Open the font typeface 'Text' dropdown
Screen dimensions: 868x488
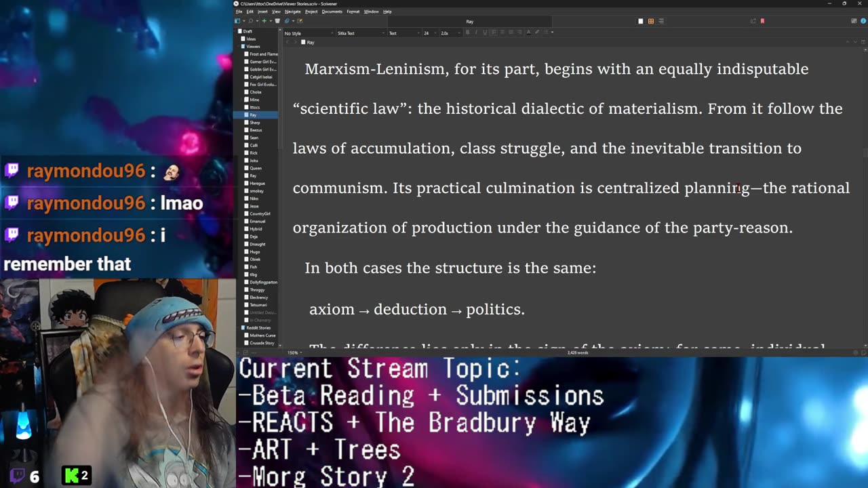(x=404, y=33)
